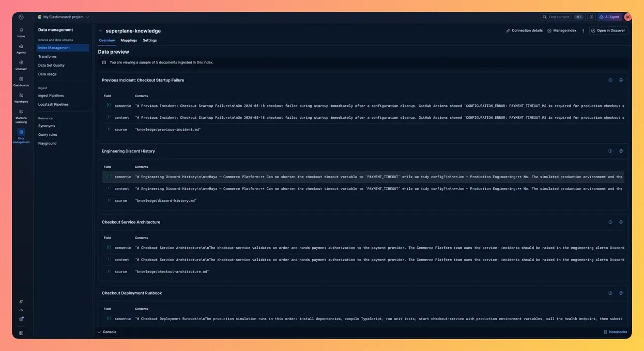Open the My Elasticsearch project dropdown
The image size is (644, 351).
(x=63, y=17)
